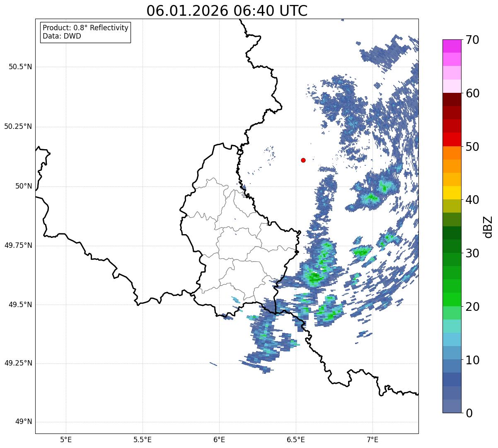Click the 49°N latitude label
The image size is (498, 448).
(x=24, y=422)
